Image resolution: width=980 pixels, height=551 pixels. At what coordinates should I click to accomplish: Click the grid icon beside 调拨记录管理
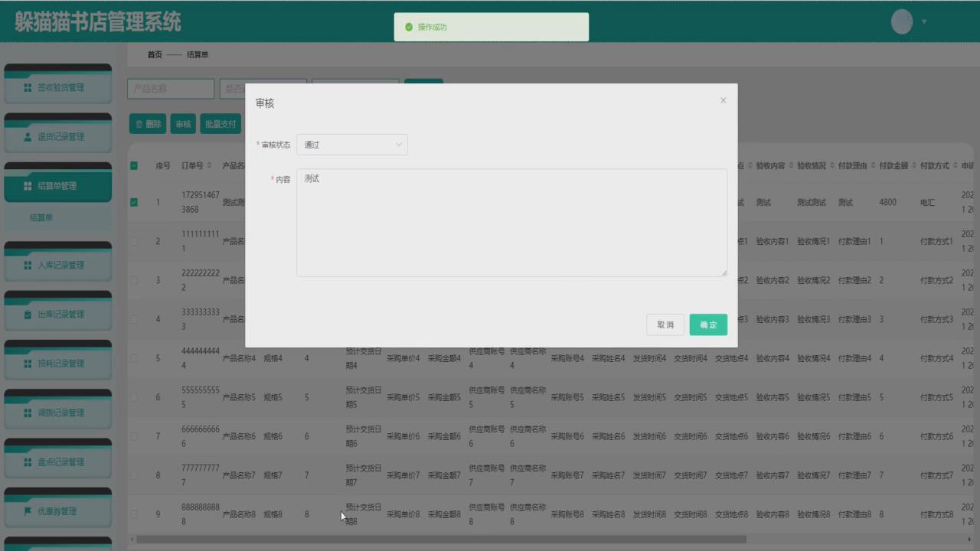(28, 412)
